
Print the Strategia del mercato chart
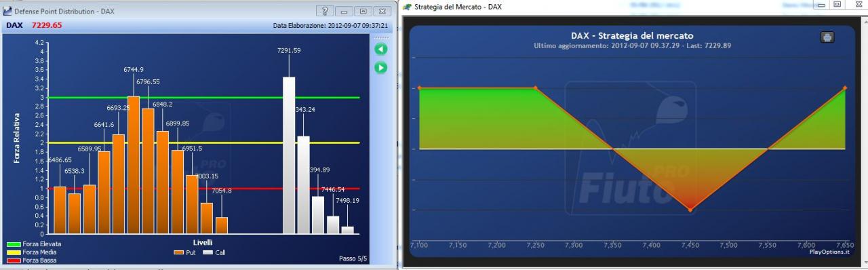click(x=827, y=37)
